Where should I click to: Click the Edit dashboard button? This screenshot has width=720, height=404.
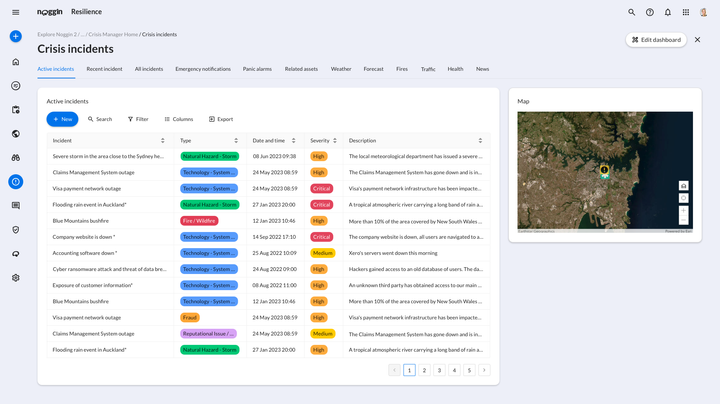(x=656, y=40)
